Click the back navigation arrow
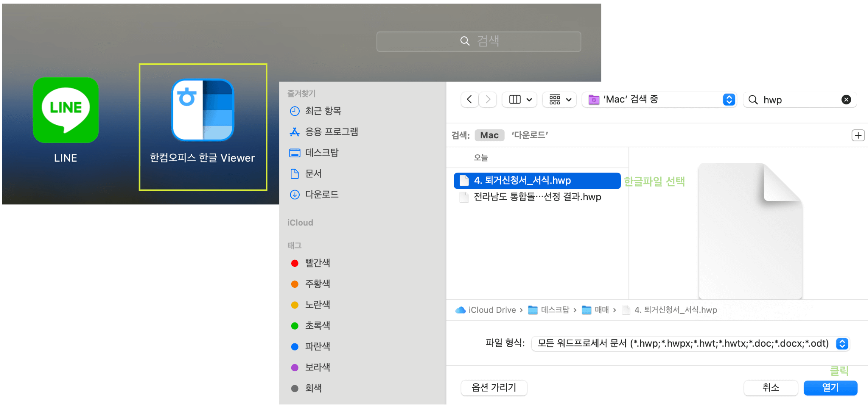 coord(469,100)
